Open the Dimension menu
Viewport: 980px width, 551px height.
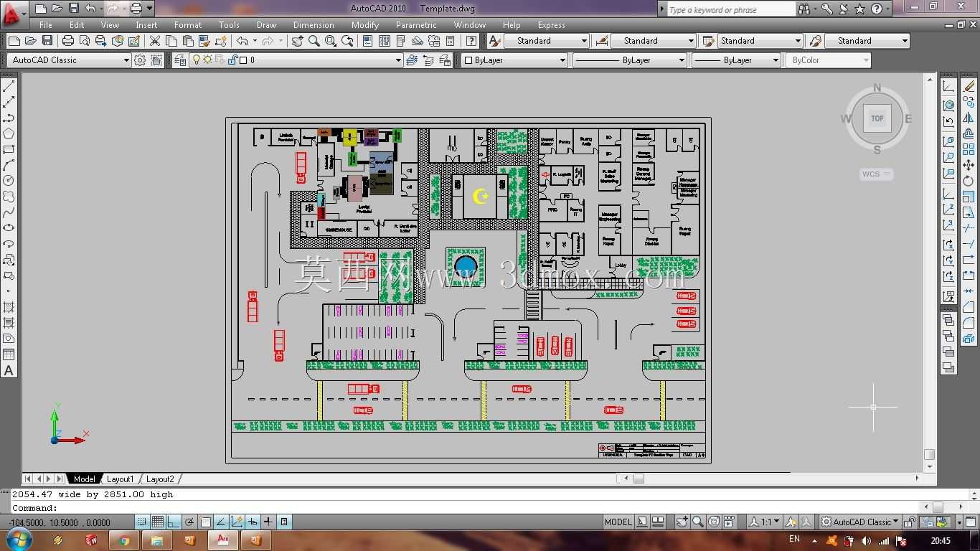click(x=314, y=24)
